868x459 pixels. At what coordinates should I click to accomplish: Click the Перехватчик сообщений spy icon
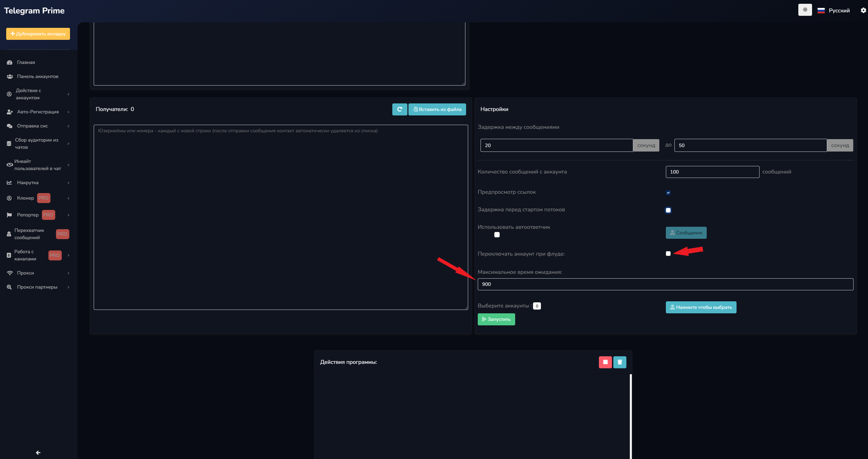[x=9, y=234]
